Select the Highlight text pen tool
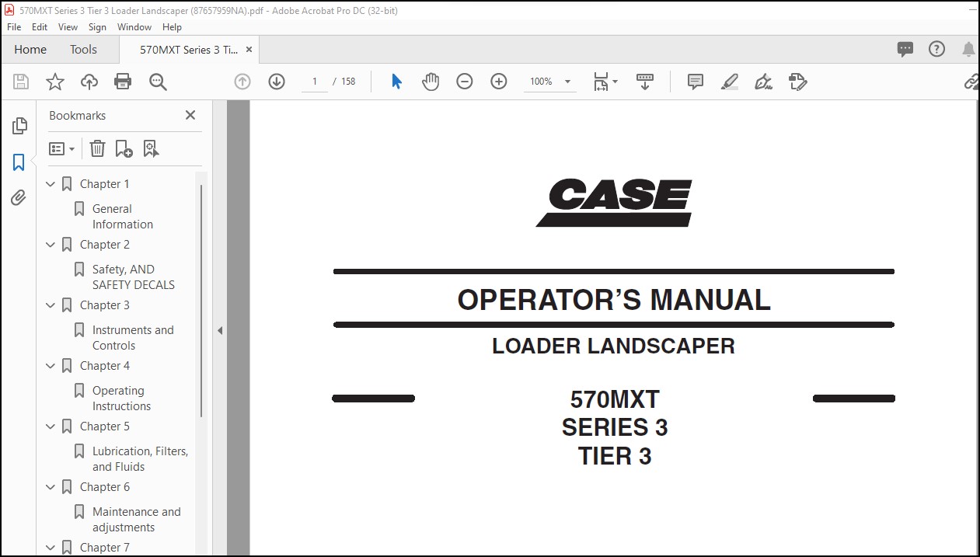 pos(730,82)
